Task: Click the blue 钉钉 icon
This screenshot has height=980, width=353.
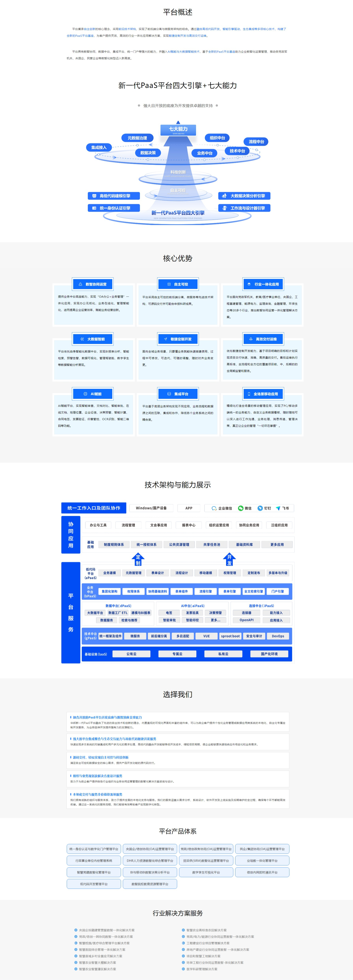Action: click(260, 508)
